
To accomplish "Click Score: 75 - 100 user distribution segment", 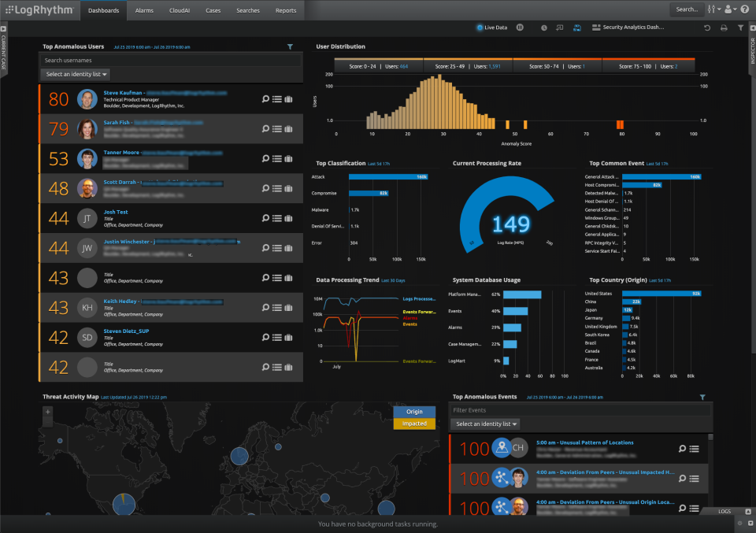I will click(648, 66).
